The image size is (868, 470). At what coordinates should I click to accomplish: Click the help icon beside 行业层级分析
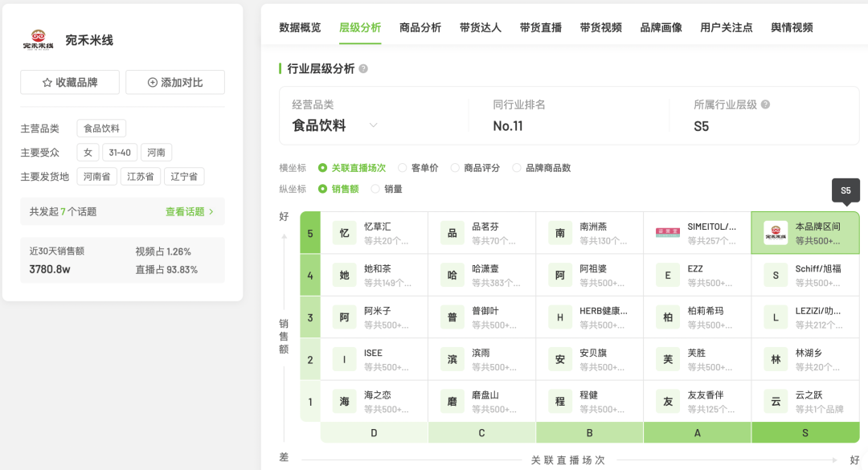[x=363, y=68]
